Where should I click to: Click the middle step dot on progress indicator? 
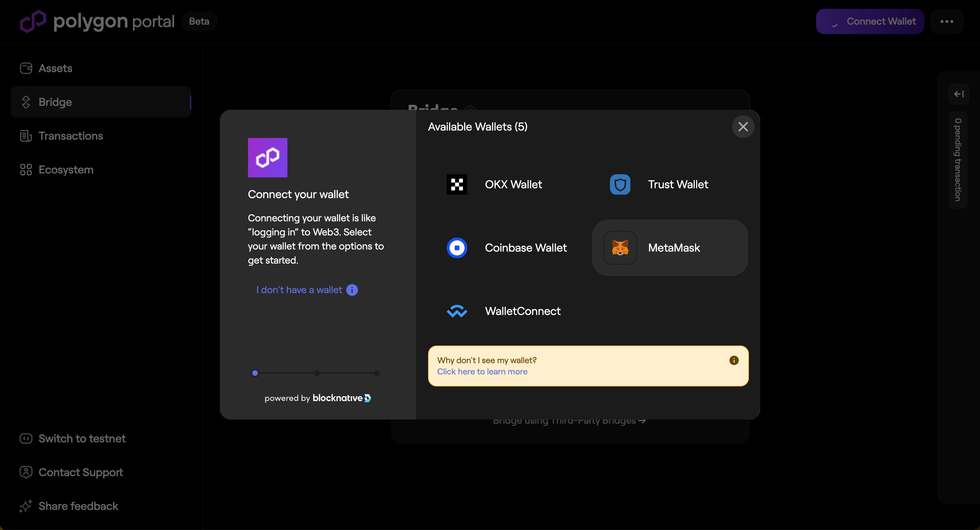[x=317, y=373]
